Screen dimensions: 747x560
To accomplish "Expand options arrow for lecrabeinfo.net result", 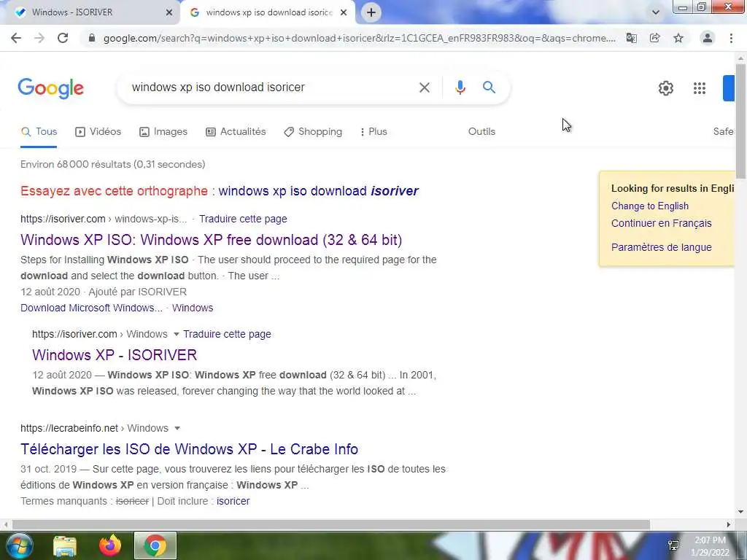I will click(177, 428).
